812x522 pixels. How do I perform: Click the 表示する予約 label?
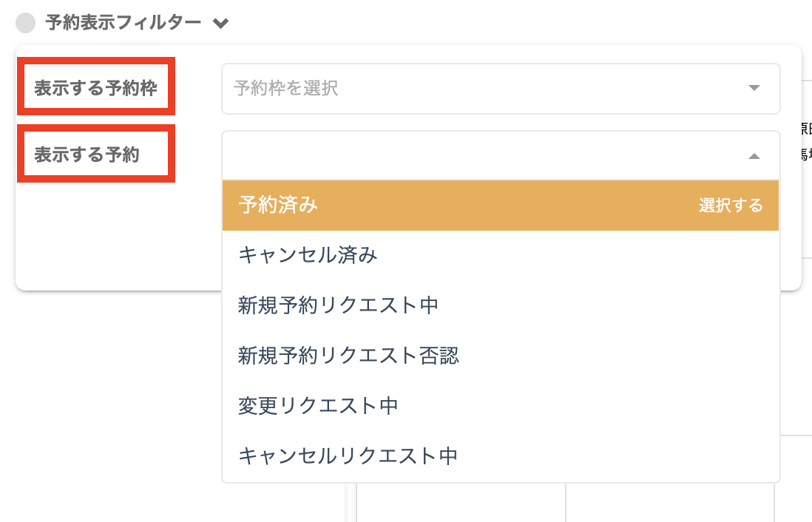click(x=87, y=155)
